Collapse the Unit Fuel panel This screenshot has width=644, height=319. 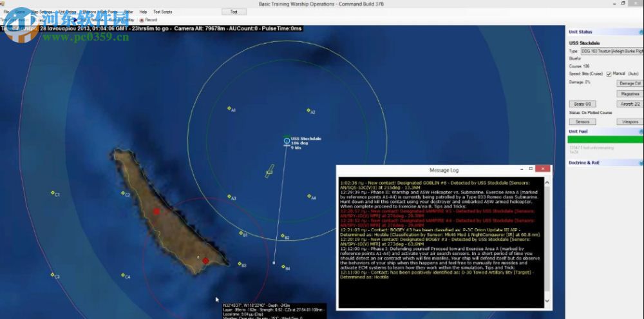pyautogui.click(x=641, y=131)
